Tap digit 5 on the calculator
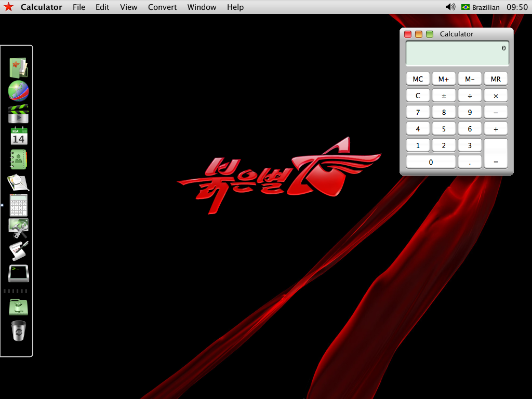 pyautogui.click(x=444, y=129)
